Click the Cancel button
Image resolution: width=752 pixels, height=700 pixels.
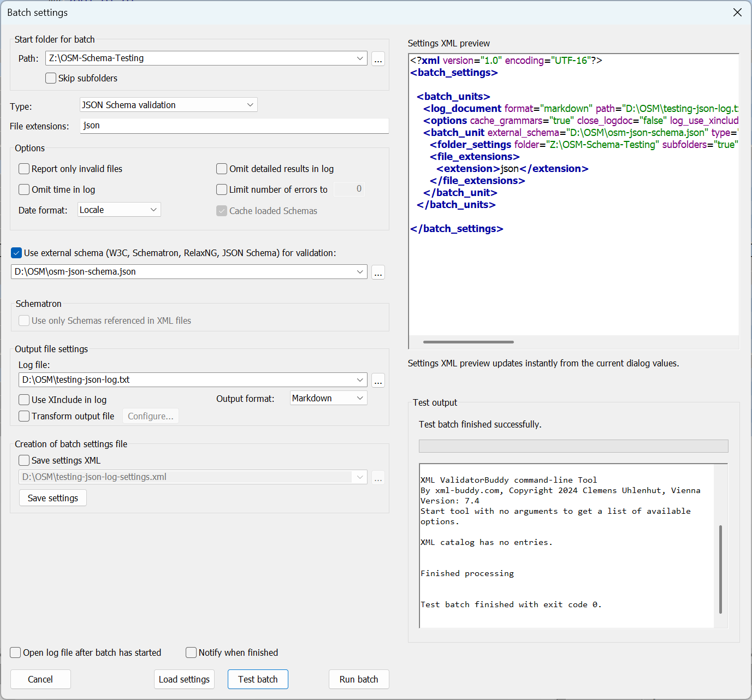pyautogui.click(x=40, y=679)
